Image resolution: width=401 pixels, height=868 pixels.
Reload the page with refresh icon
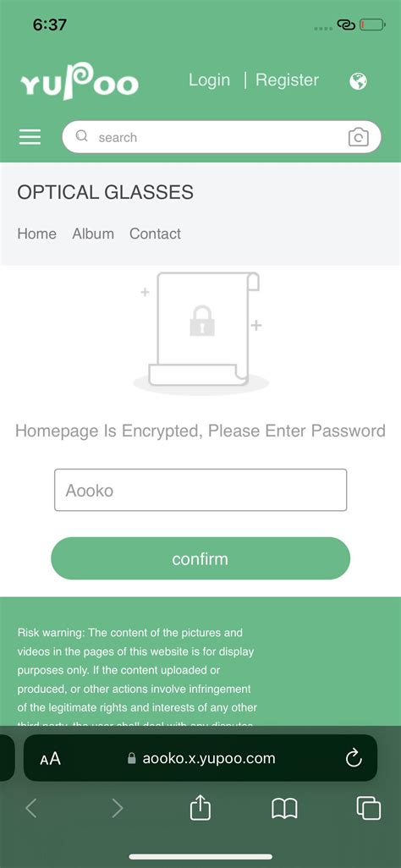point(354,758)
